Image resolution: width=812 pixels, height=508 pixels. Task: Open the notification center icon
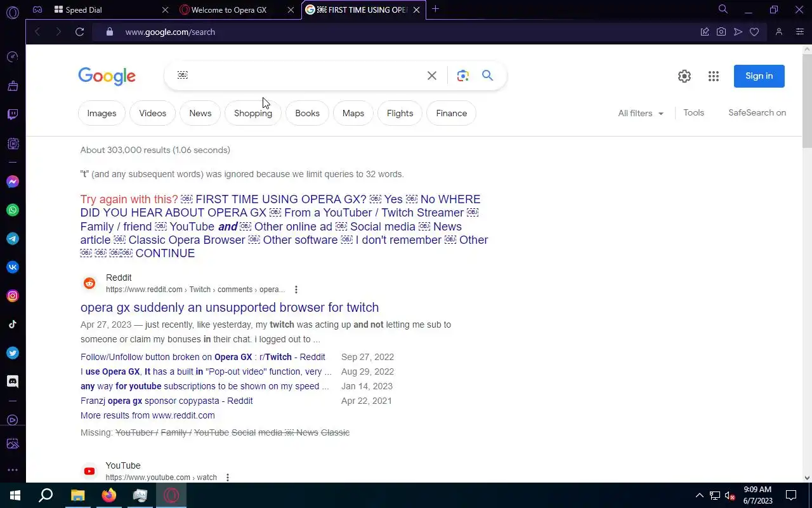(791, 495)
